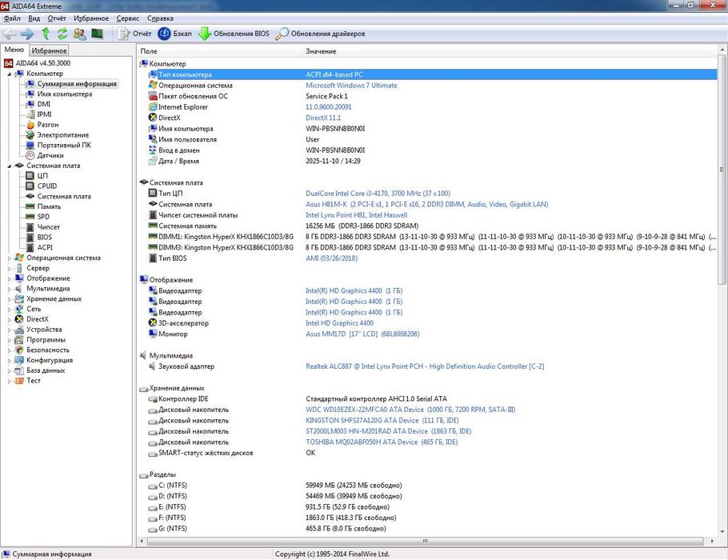The image size is (728, 560).
Task: Click the green up-level arrow icon
Action: click(x=46, y=34)
